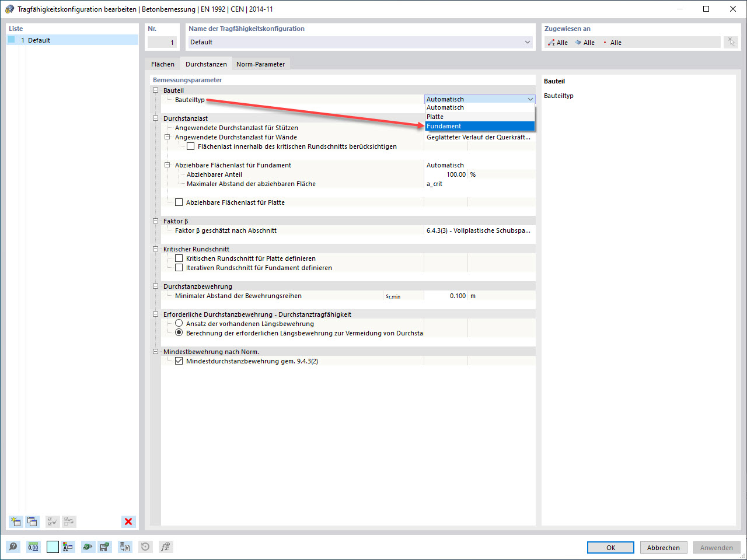747x560 pixels.
Task: Click the Anwenden button
Action: (x=717, y=548)
